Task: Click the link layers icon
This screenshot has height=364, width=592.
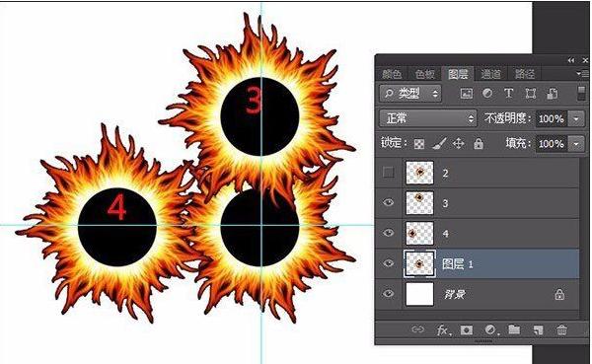Action: pos(417,329)
